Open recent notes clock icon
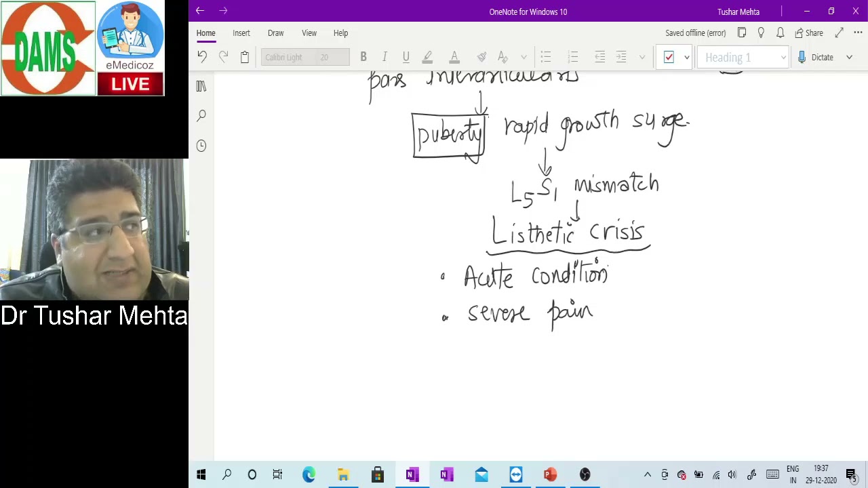The image size is (868, 488). pyautogui.click(x=201, y=146)
